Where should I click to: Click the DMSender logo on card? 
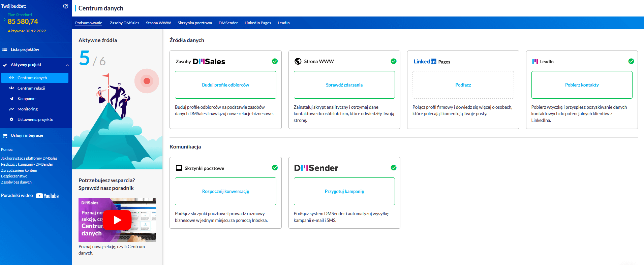coord(316,168)
